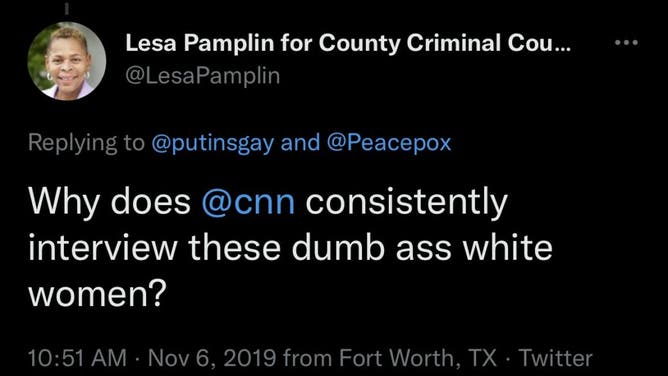Click the word white in tweet body
This screenshot has height=376, width=668.
(508, 247)
